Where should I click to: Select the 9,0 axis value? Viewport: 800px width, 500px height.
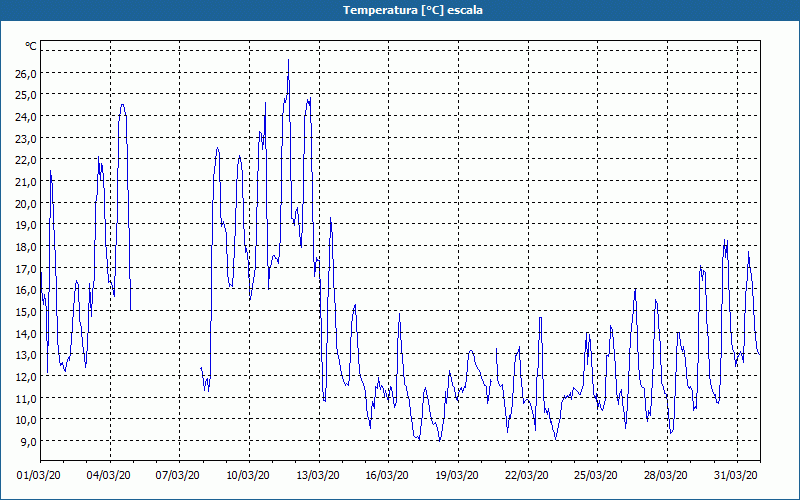pos(28,441)
